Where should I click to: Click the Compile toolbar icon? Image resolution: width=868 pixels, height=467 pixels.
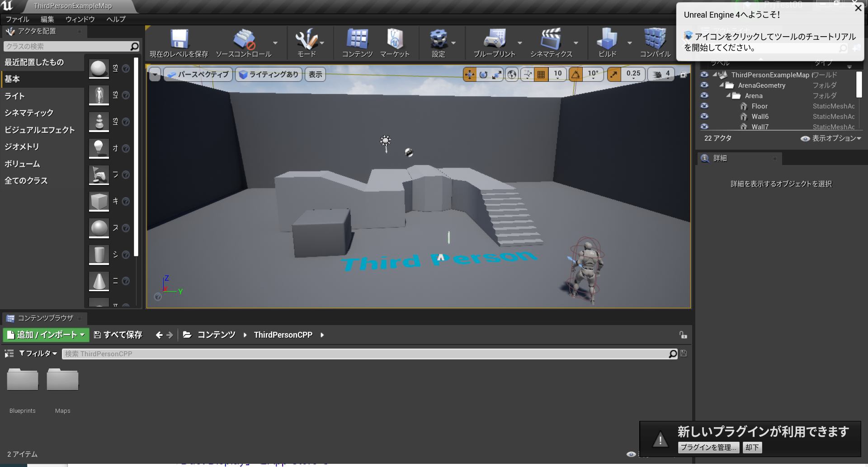655,39
